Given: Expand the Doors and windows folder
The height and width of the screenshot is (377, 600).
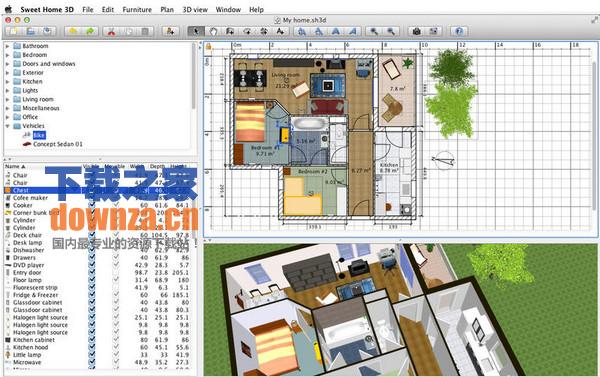Looking at the screenshot, I should pyautogui.click(x=7, y=64).
